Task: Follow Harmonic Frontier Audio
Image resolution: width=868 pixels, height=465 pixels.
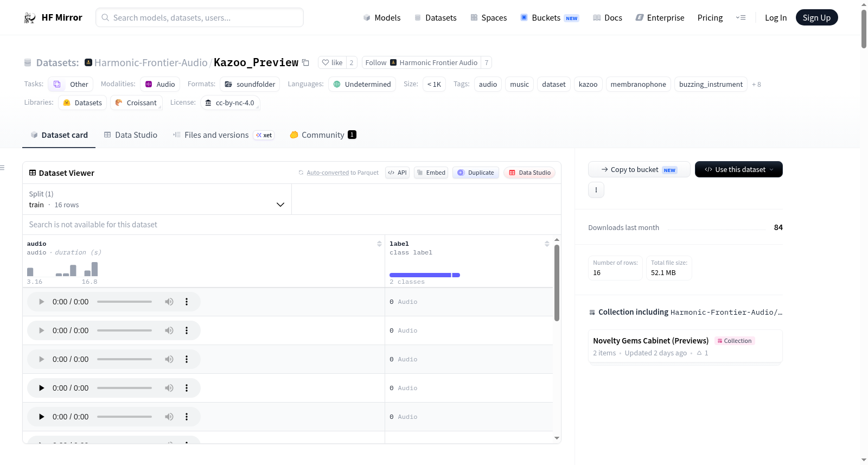Action: point(422,62)
